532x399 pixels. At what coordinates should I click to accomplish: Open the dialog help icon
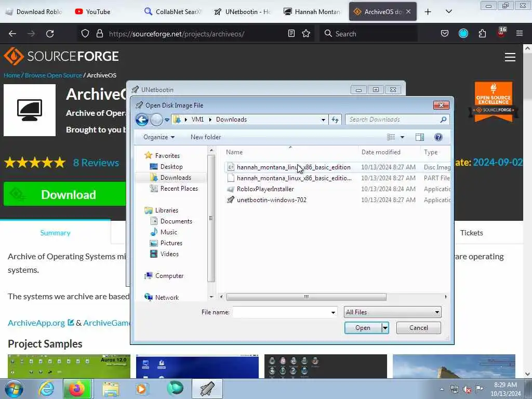438,137
